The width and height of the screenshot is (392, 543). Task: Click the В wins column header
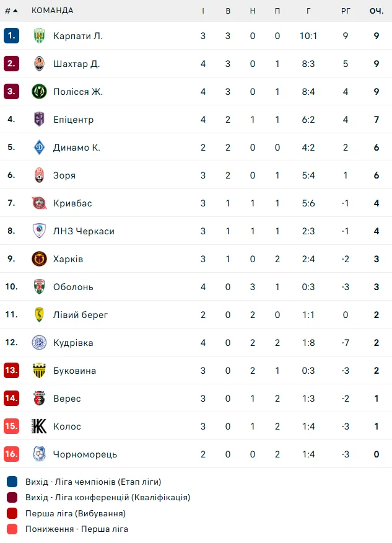228,11
